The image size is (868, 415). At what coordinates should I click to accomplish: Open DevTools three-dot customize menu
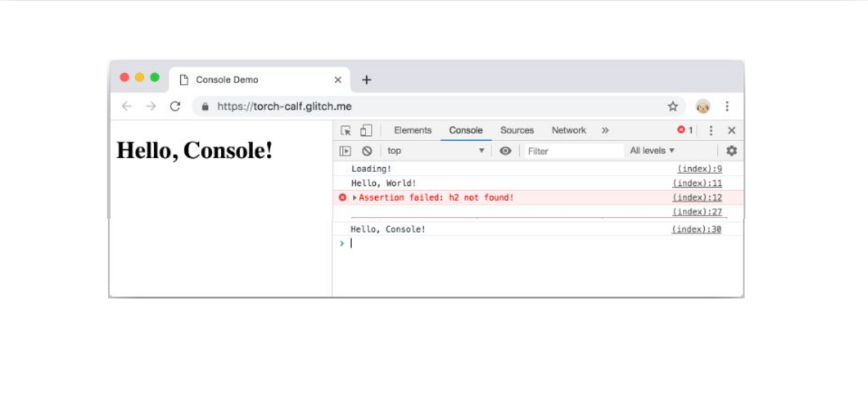(x=711, y=131)
